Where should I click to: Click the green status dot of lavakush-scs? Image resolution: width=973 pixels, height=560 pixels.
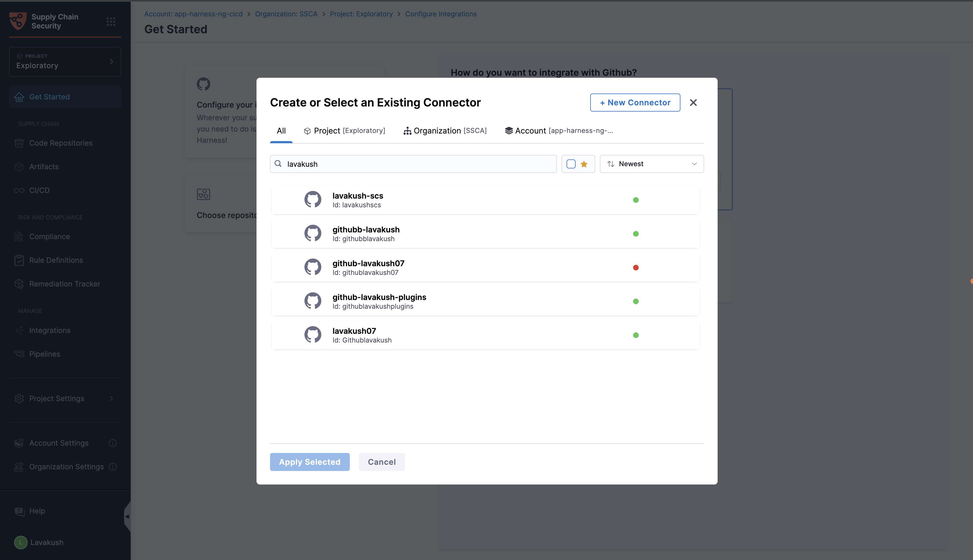point(636,200)
